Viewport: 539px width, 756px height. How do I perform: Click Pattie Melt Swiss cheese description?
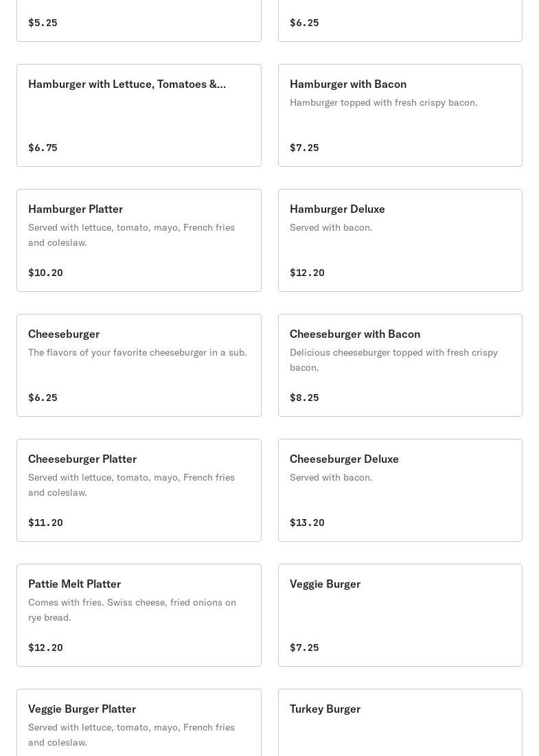click(132, 610)
